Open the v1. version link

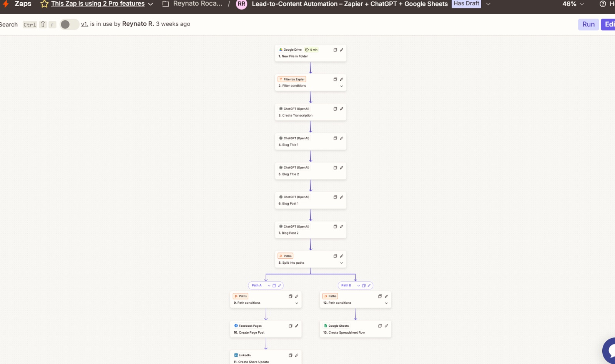pyautogui.click(x=85, y=24)
